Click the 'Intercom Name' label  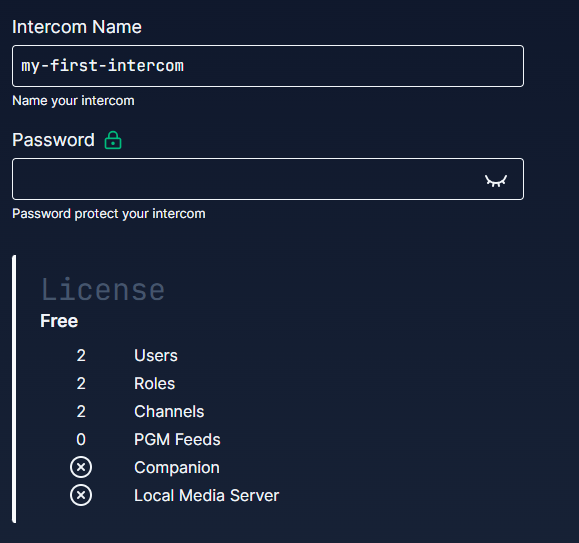(x=77, y=27)
